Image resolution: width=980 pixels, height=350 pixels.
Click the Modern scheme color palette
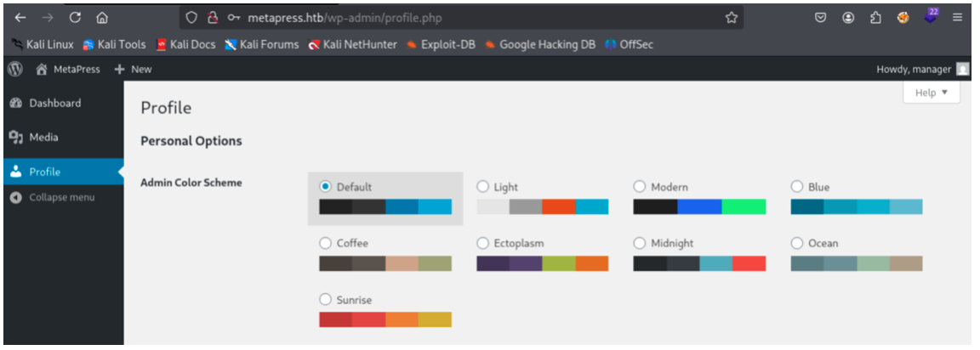point(699,207)
